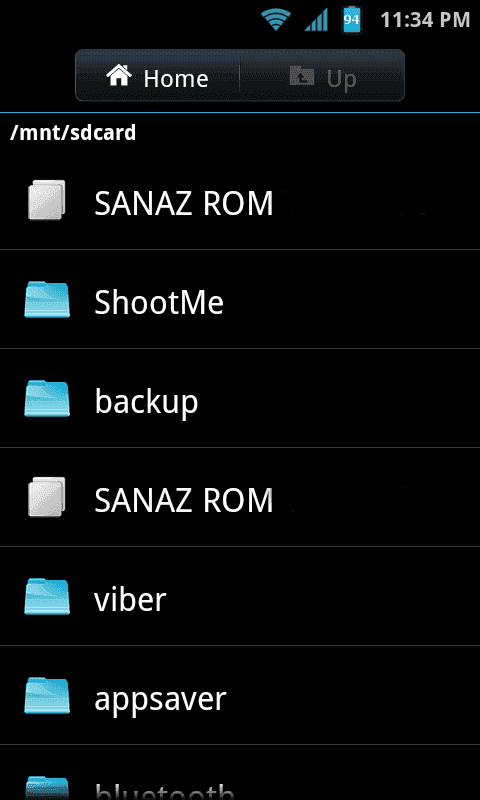Tap the 11:34 PM clock
The image size is (480, 800).
click(x=425, y=20)
